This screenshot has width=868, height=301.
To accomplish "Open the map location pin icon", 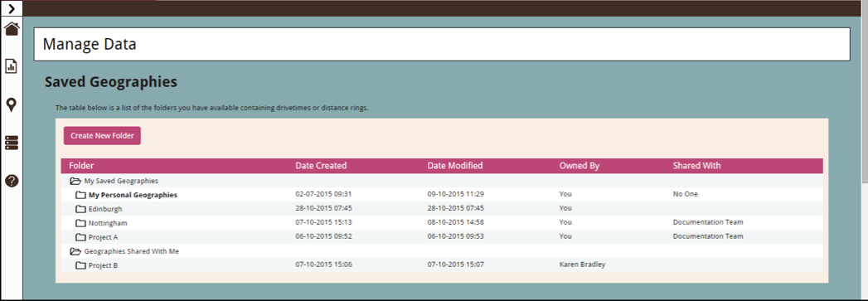I will (x=12, y=105).
